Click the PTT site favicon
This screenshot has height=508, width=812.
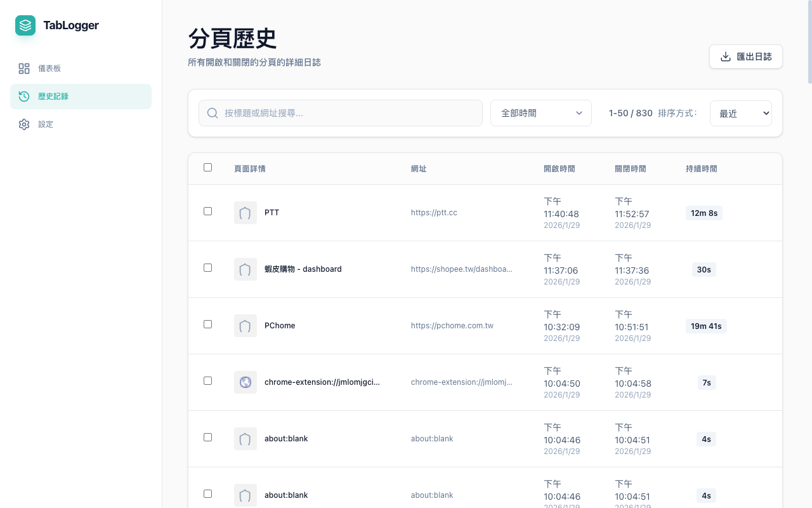246,212
